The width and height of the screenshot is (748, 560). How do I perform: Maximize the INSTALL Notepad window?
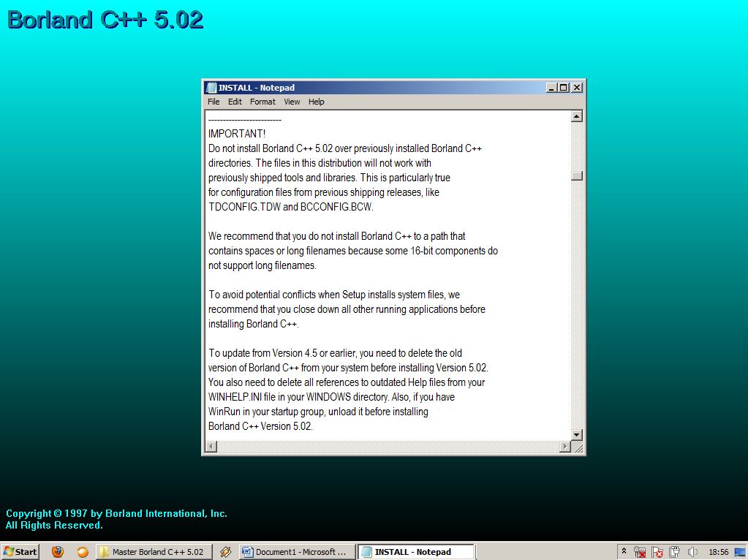(564, 88)
